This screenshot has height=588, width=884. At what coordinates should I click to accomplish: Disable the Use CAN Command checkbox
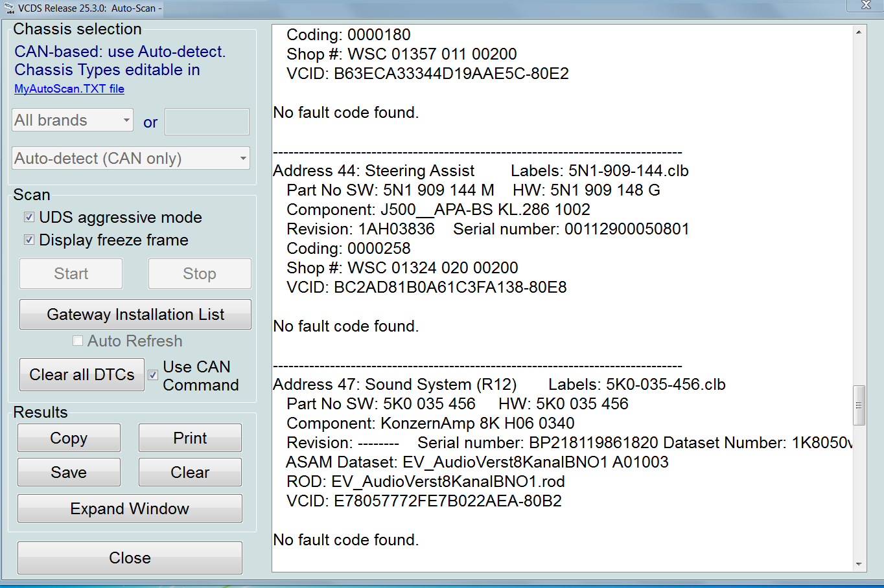tap(153, 375)
